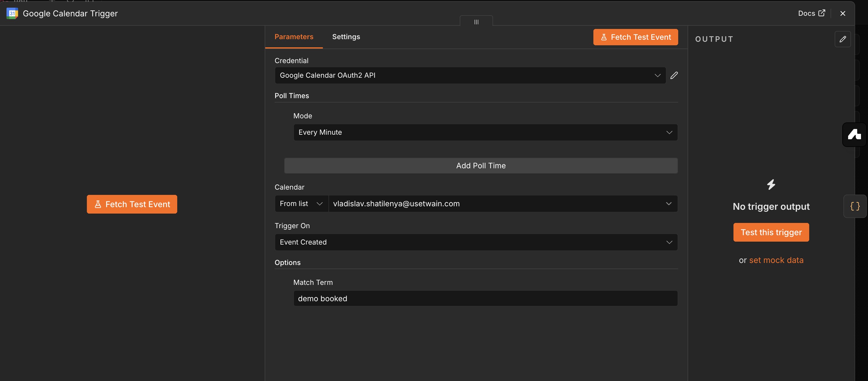Edit output with the pencil icon

pyautogui.click(x=842, y=39)
